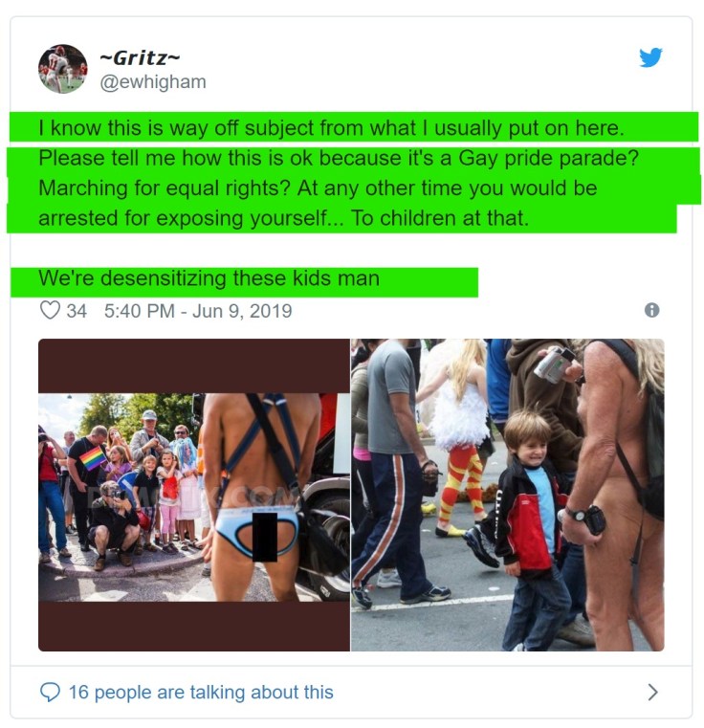Image resolution: width=704 pixels, height=728 pixels.
Task: View the right street photo with the boy
Action: (x=508, y=495)
